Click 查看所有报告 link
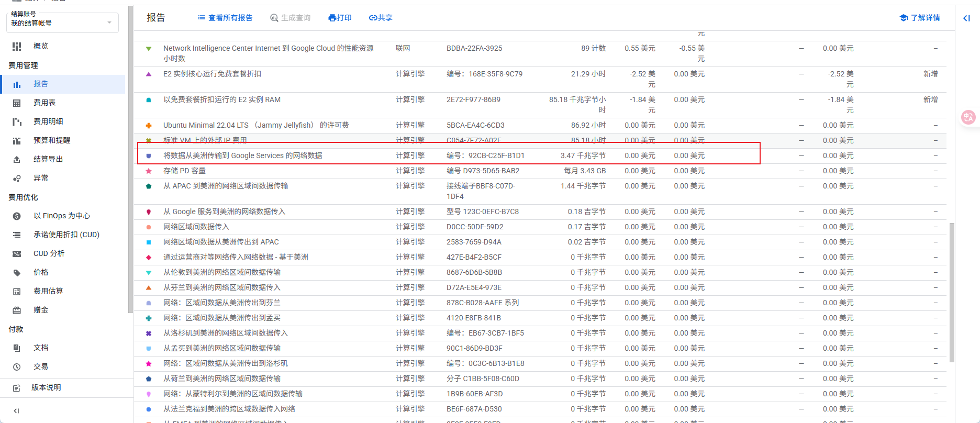 225,18
